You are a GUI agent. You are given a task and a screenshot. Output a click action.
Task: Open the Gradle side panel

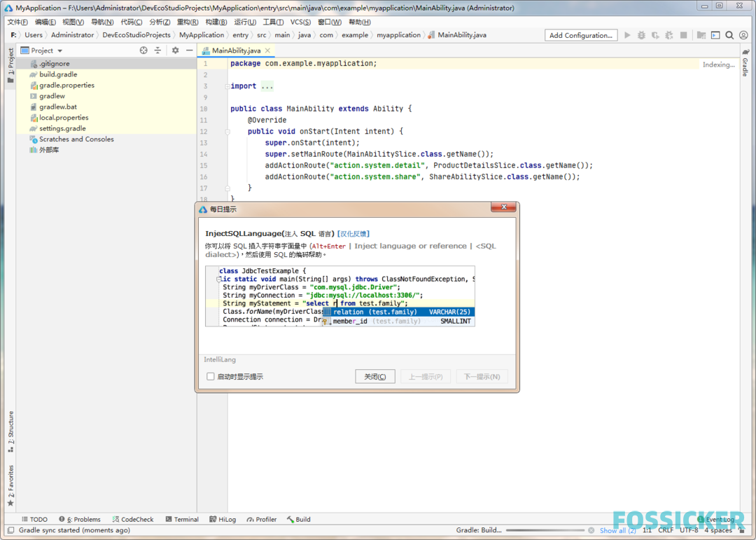(x=745, y=62)
